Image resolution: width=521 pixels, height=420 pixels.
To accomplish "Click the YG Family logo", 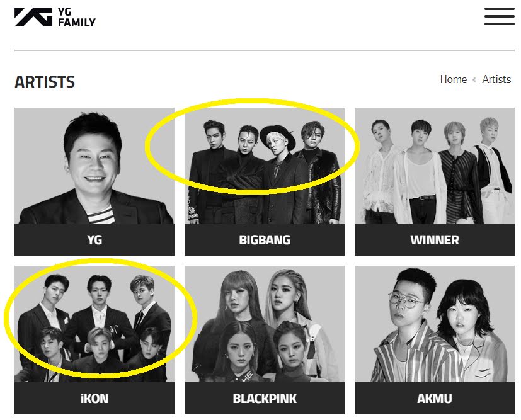I will (x=55, y=17).
